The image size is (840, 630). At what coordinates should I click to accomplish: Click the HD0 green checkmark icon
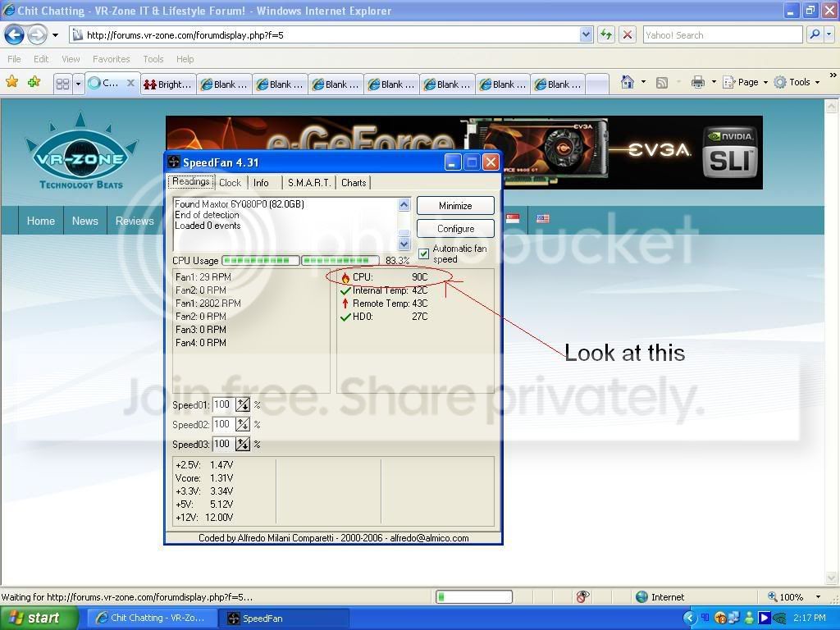pyautogui.click(x=345, y=317)
